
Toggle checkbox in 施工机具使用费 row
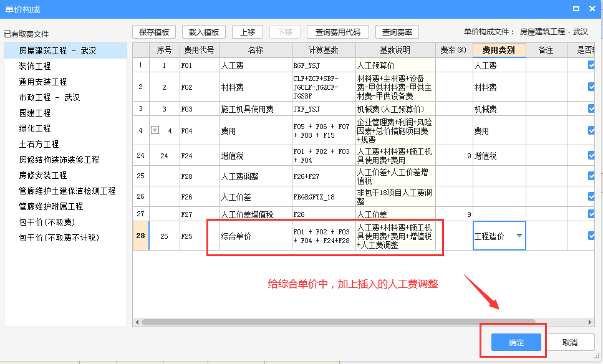[x=591, y=109]
